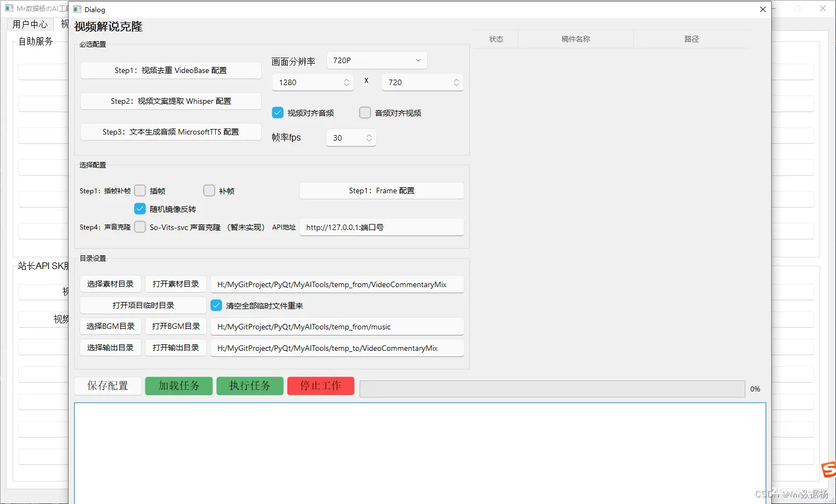Close the Dialog window
The height and width of the screenshot is (504, 836).
762,9
